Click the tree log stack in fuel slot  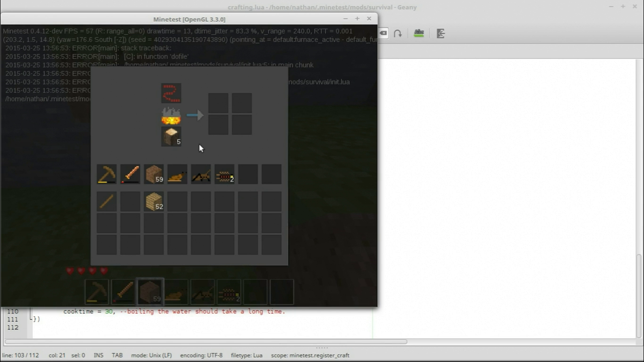click(171, 137)
